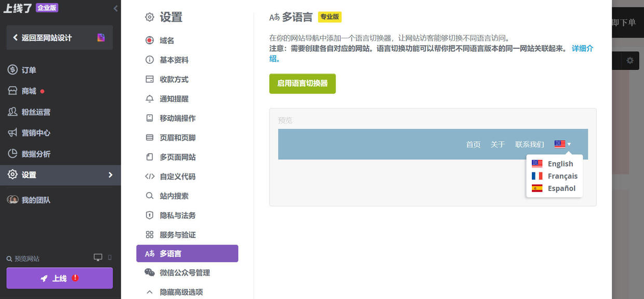Open 自定义代码 using the code icon
The image size is (644, 299).
click(150, 176)
